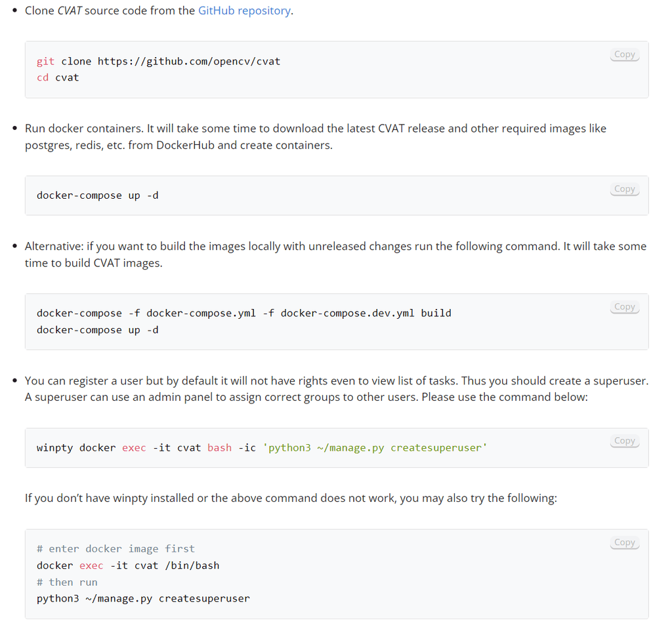Click the python3 ~/manage.py createsuperuser last line
Screen dimensions: 672x633
coord(143,599)
